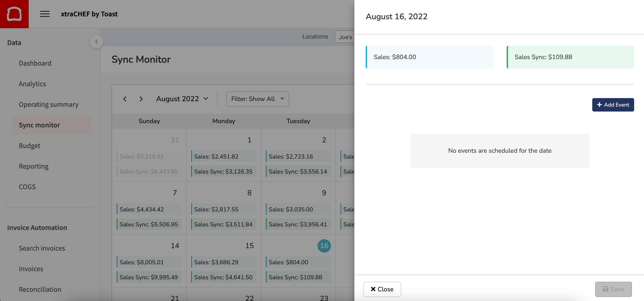This screenshot has height=301, width=644.
Task: Go to next month arrow
Action: pos(141,99)
